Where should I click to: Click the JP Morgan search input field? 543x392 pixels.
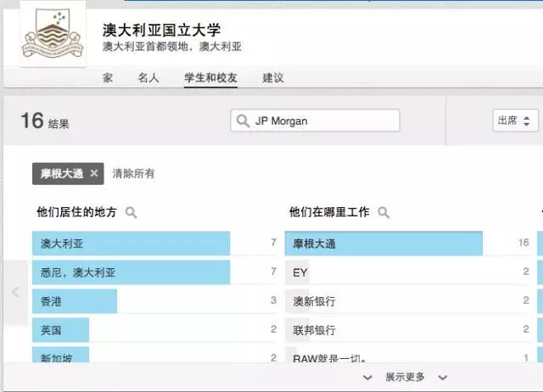[x=322, y=121]
